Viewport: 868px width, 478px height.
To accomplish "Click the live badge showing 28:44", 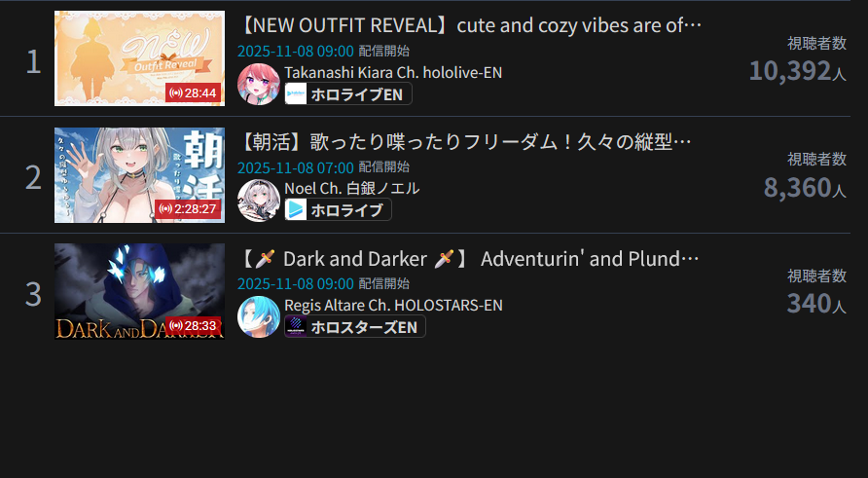I will pos(194,93).
